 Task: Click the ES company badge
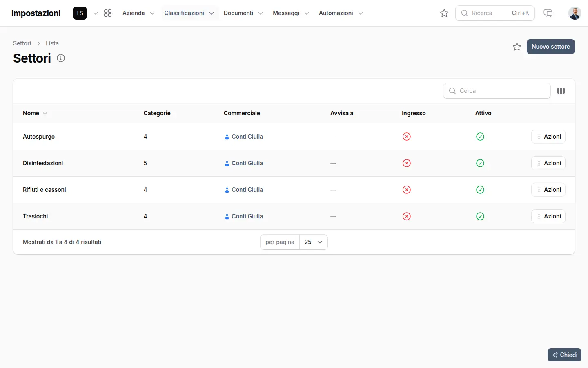pyautogui.click(x=80, y=13)
